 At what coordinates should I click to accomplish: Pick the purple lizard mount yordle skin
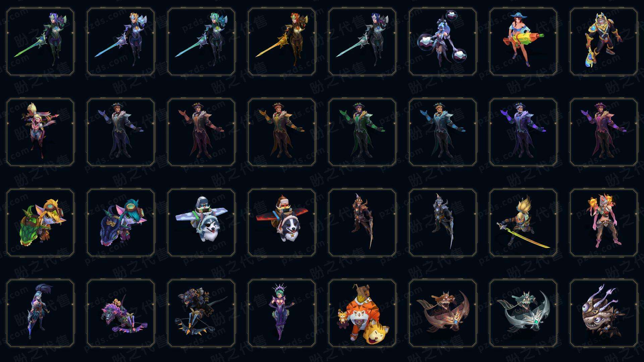(121, 223)
